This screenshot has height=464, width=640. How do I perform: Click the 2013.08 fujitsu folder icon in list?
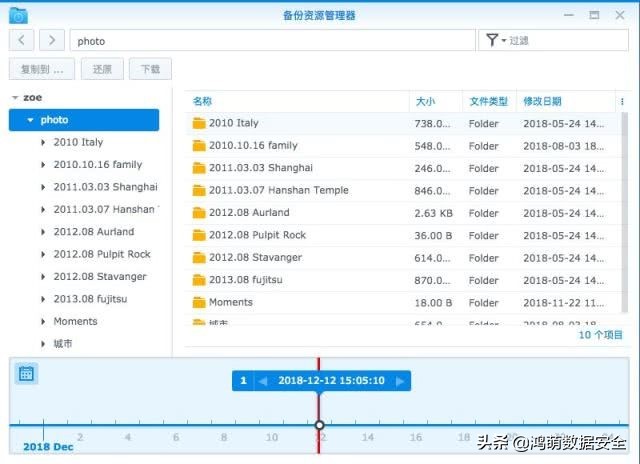(x=199, y=280)
